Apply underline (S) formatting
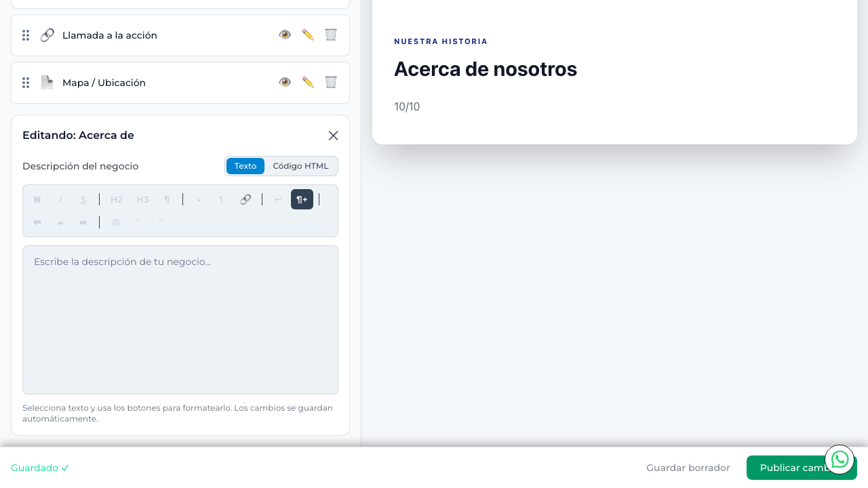This screenshot has height=488, width=868. 83,199
